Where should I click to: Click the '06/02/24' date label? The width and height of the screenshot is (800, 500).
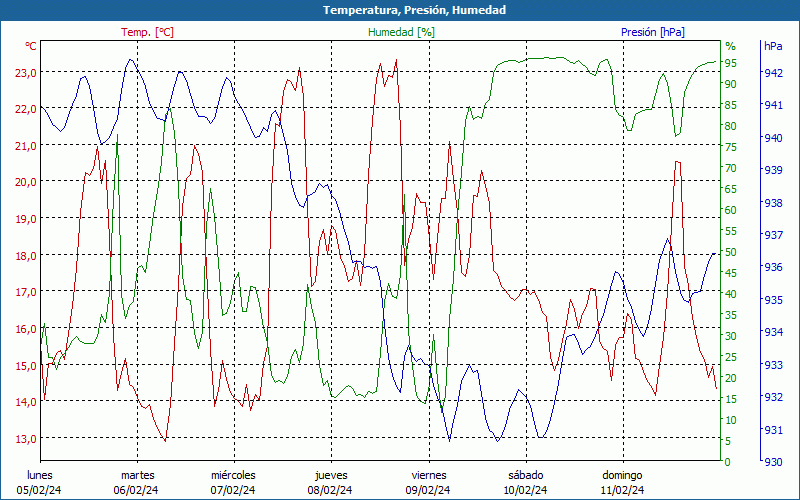(x=136, y=490)
